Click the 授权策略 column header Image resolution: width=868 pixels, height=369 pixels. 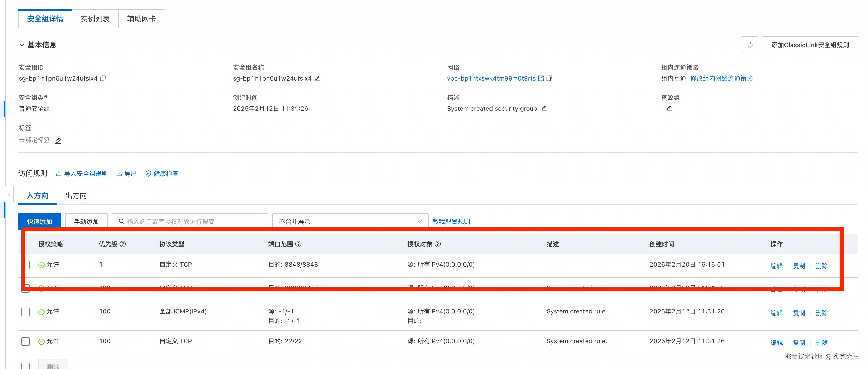tap(51, 244)
